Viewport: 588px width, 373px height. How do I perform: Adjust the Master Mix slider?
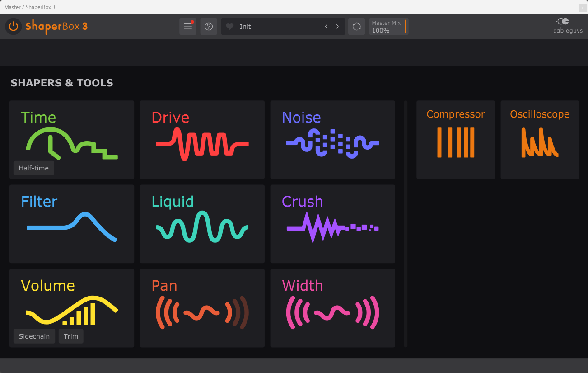point(389,27)
